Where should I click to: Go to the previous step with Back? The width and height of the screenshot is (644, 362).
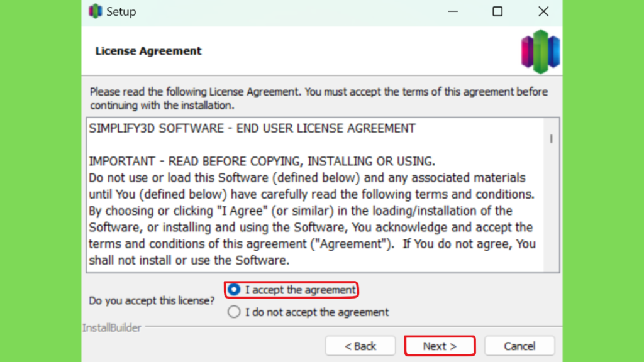pos(360,346)
